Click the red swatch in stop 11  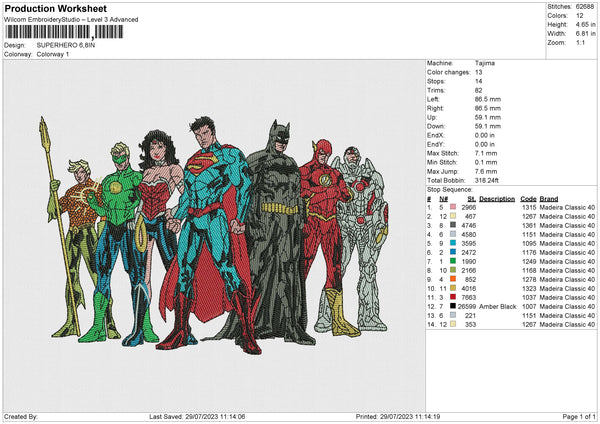click(453, 297)
